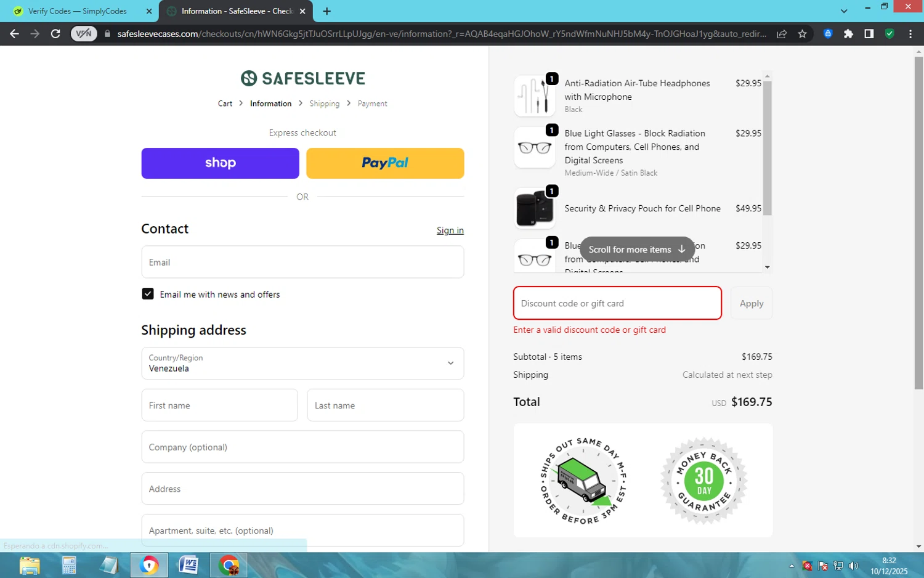Click the network tray icon

838,566
